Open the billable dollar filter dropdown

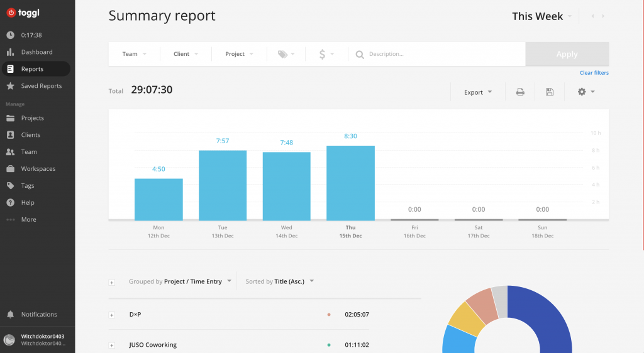coord(326,54)
